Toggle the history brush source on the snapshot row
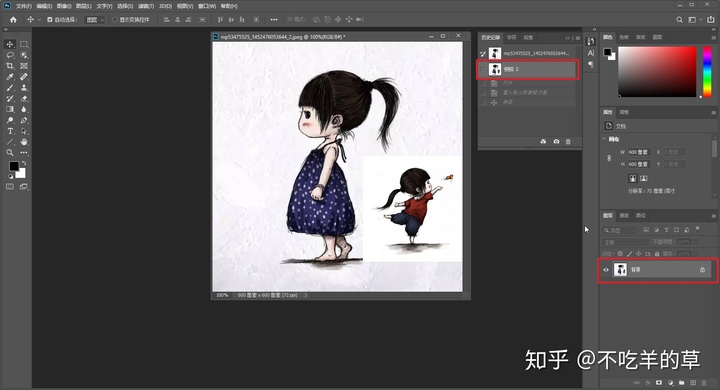720x390 pixels. click(x=483, y=53)
